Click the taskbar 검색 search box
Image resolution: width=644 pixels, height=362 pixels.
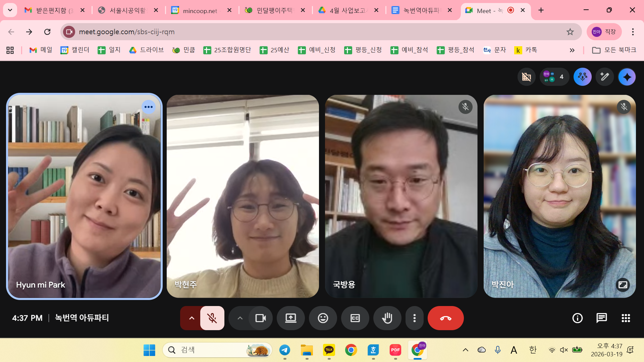point(217,350)
